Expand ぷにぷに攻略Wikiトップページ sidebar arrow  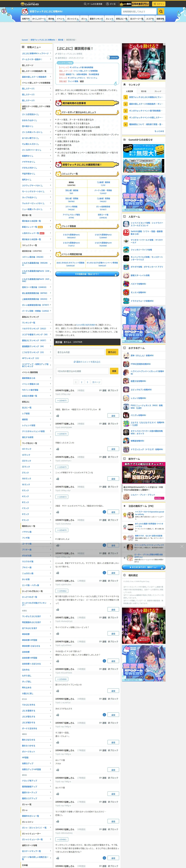[51, 53]
